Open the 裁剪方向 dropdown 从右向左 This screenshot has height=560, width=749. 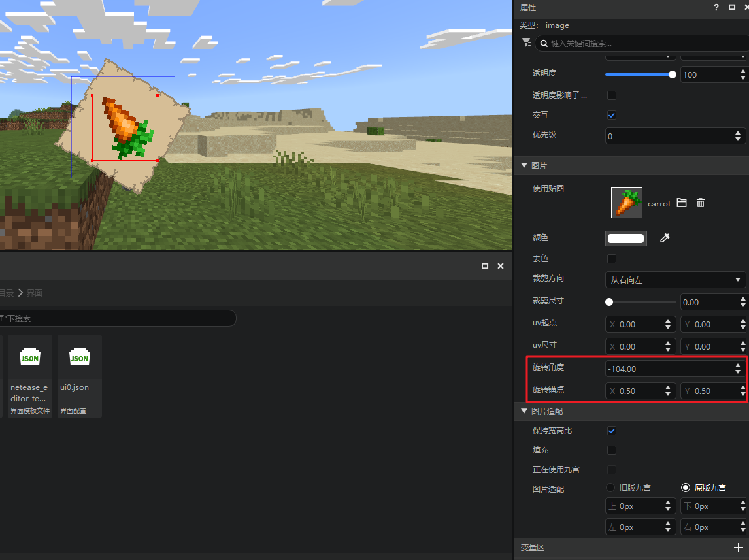tap(675, 280)
